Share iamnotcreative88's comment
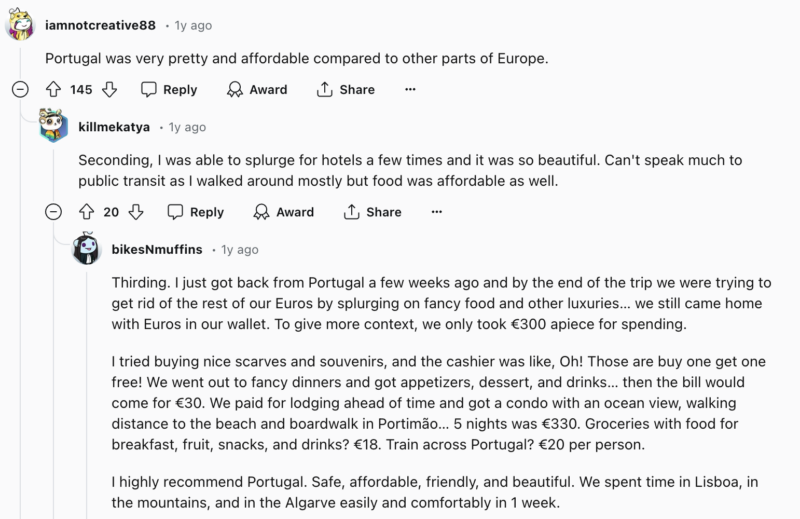This screenshot has height=519, width=800. tap(345, 90)
